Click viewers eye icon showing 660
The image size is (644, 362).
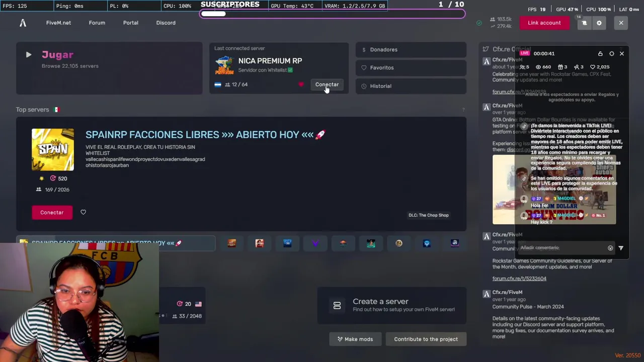point(538,67)
